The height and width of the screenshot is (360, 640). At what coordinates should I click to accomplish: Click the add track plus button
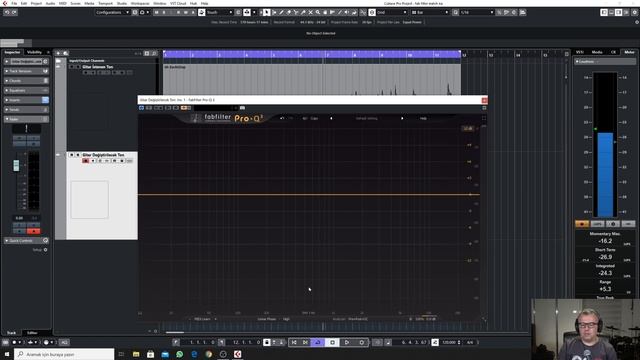(x=58, y=53)
